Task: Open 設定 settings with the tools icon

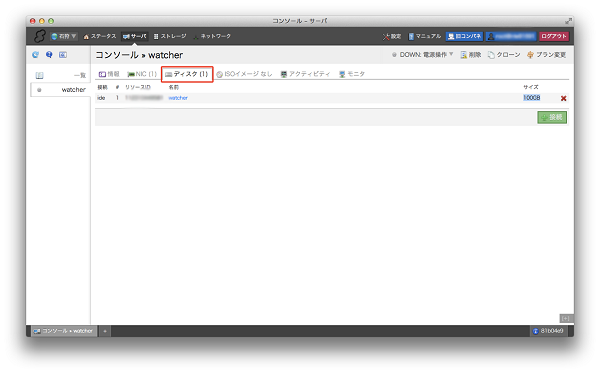Action: click(x=392, y=36)
